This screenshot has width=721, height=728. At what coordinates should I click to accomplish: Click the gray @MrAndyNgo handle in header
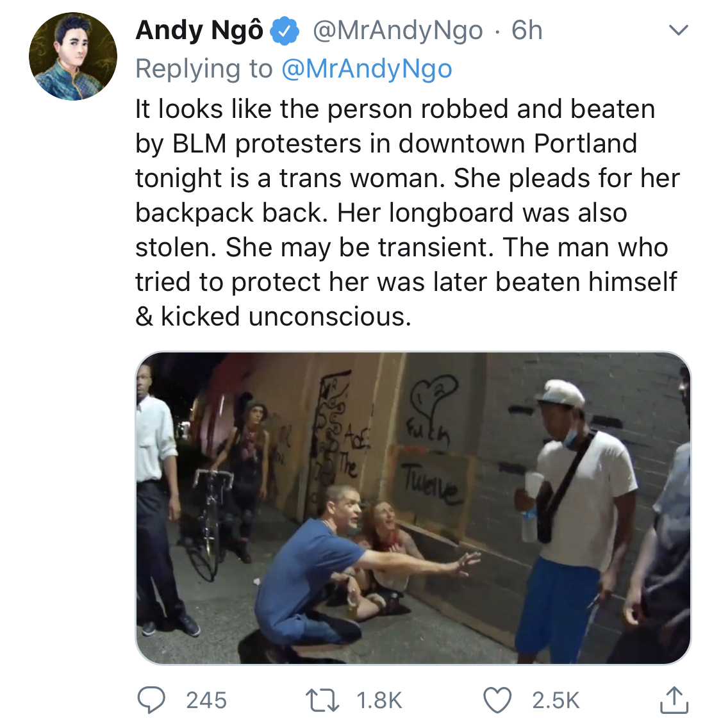[x=397, y=31]
